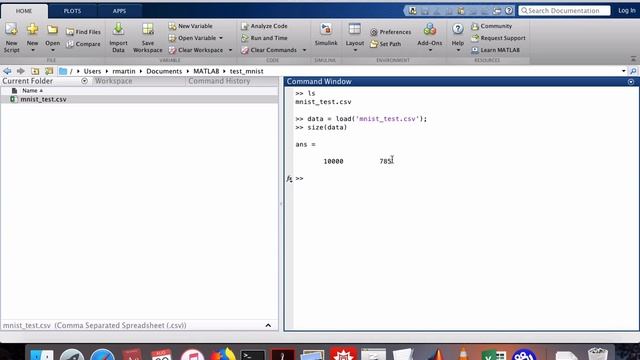Switch to the HOME tab
The height and width of the screenshot is (360, 640).
tap(24, 11)
